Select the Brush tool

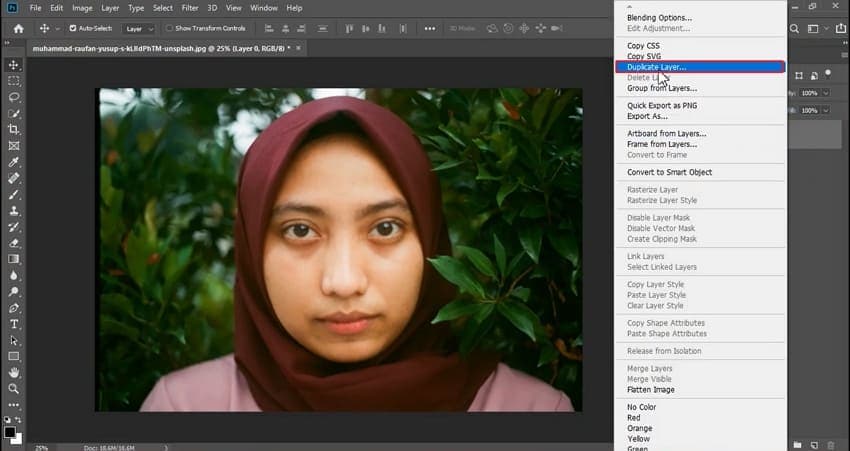click(x=14, y=195)
